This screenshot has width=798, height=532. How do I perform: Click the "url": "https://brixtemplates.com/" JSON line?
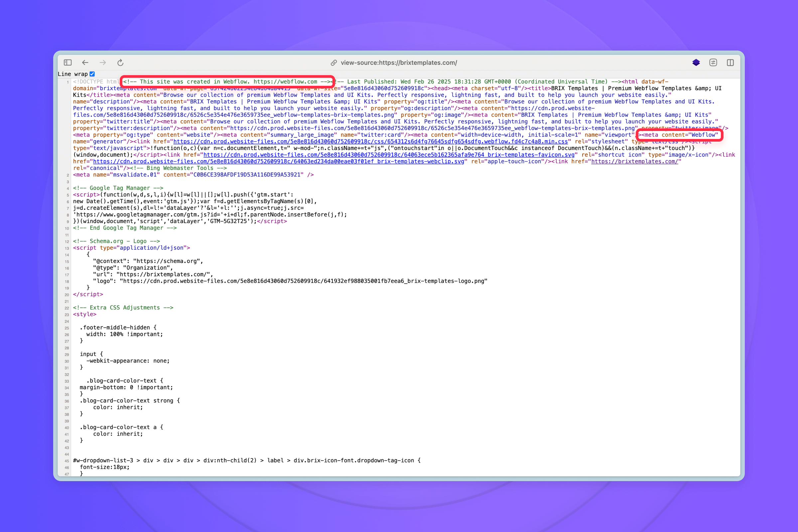coord(153,275)
